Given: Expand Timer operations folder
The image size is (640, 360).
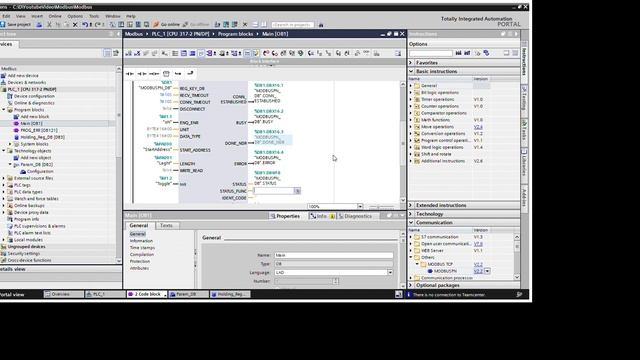Looking at the screenshot, I should pyautogui.click(x=411, y=100).
